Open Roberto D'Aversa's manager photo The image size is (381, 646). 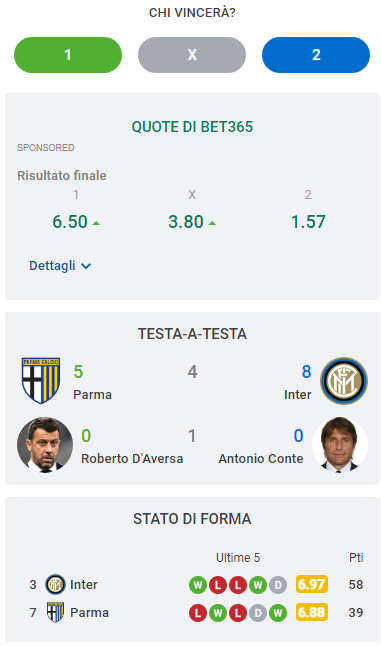tap(45, 445)
